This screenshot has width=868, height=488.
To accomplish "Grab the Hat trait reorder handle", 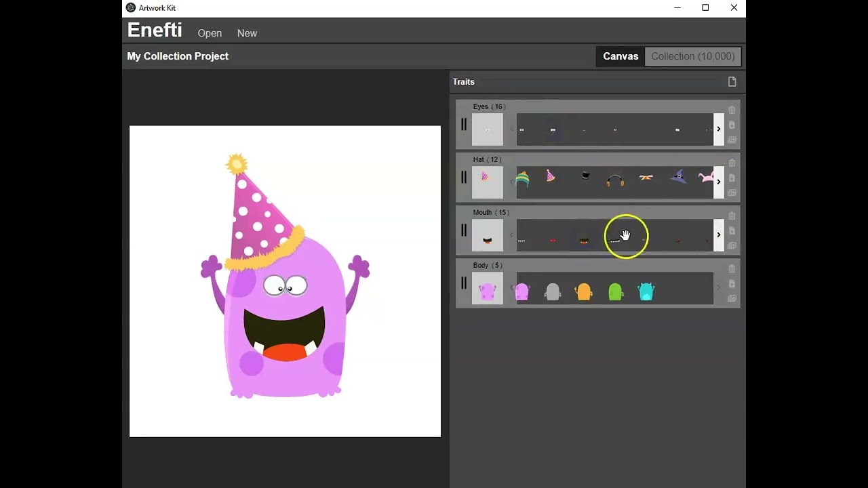I will [464, 178].
